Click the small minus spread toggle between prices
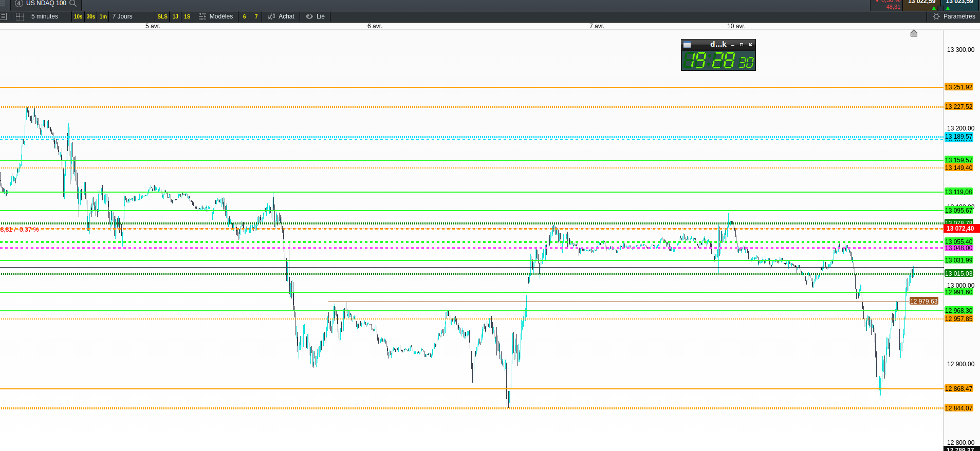This screenshot has width=980, height=451. coord(941,8)
